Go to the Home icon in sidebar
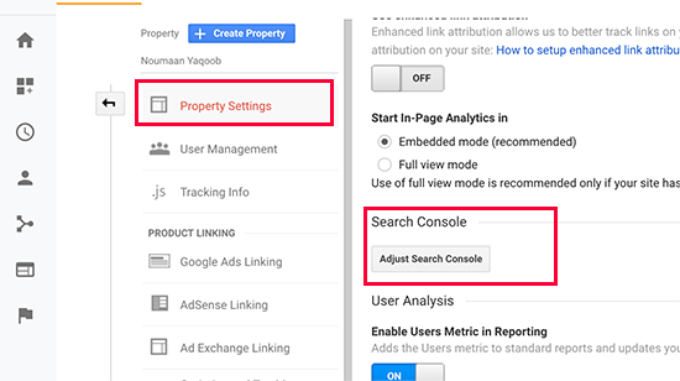This screenshot has width=680, height=381. (25, 40)
